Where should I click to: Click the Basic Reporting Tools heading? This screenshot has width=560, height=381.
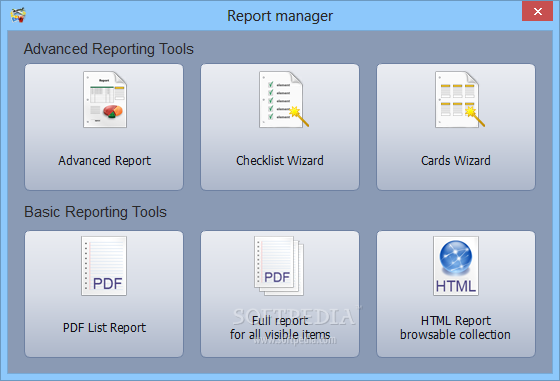95,212
